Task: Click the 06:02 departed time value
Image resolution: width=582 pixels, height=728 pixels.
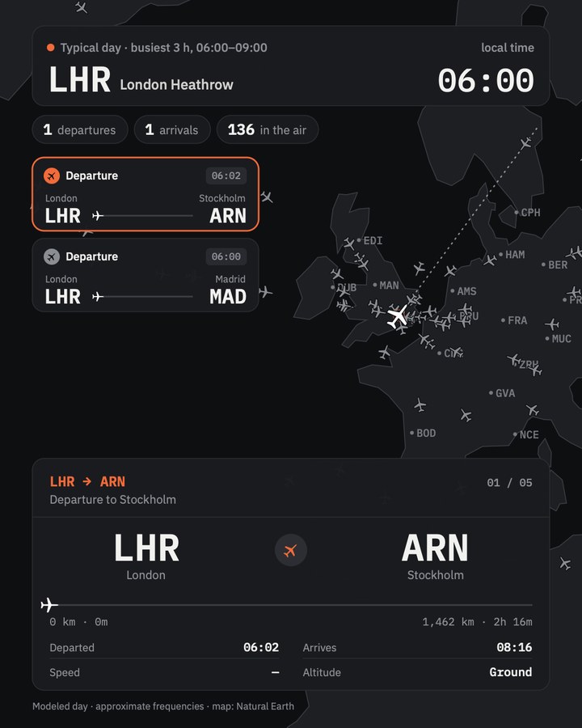Action: (x=261, y=647)
